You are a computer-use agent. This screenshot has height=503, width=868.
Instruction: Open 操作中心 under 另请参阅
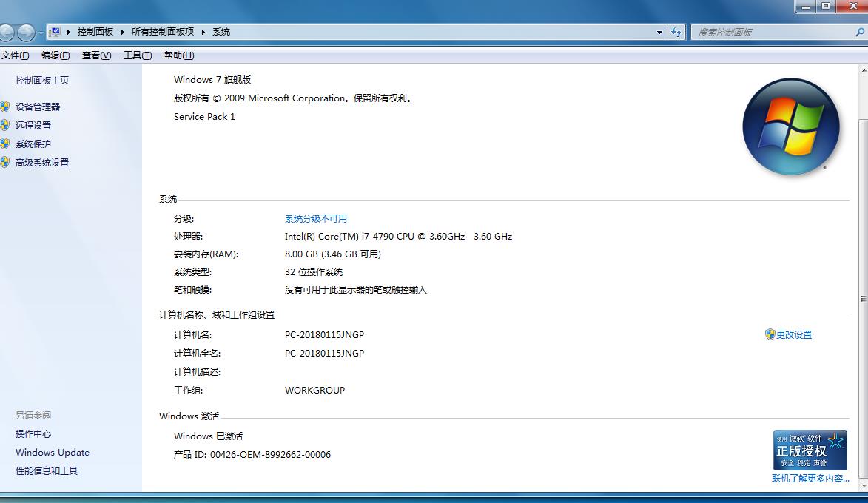point(33,433)
